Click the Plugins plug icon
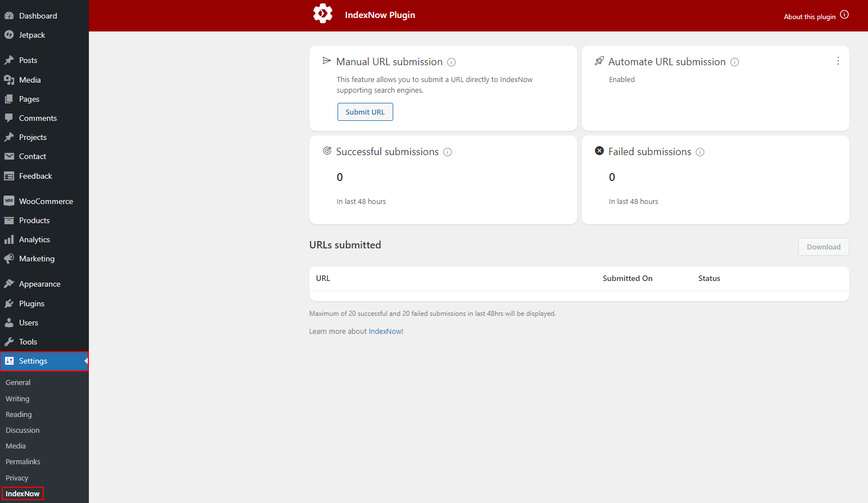The height and width of the screenshot is (503, 868). tap(9, 303)
